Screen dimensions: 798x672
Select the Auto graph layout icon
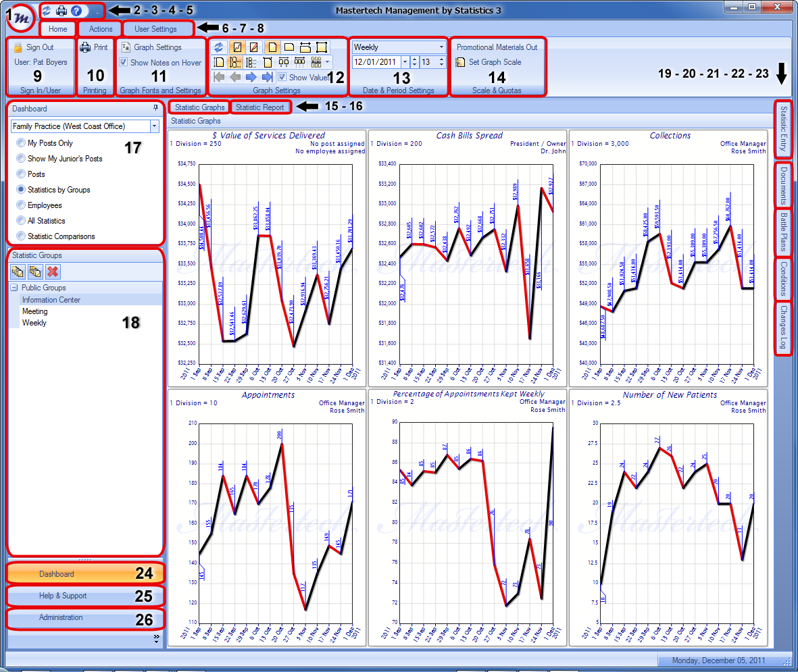[x=316, y=62]
